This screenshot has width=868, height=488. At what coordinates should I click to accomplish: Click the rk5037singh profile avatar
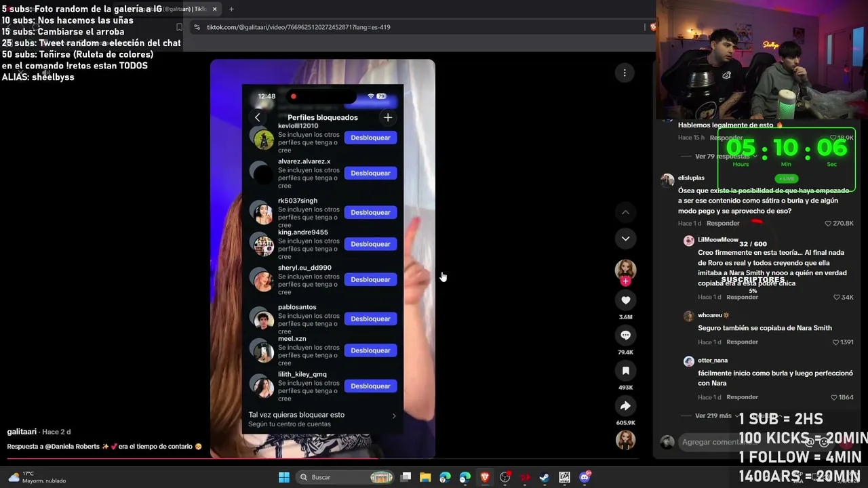(262, 213)
